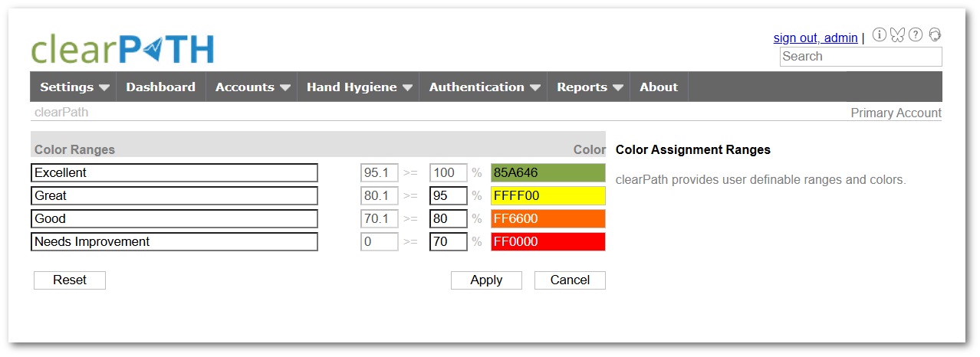
Task: Pick the green 85A646 color swatch
Action: [x=548, y=172]
